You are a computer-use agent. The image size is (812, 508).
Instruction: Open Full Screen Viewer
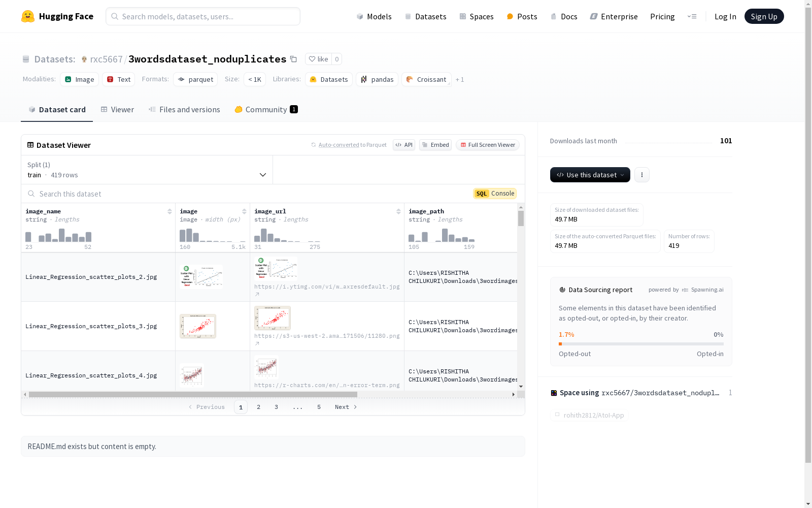[488, 145]
